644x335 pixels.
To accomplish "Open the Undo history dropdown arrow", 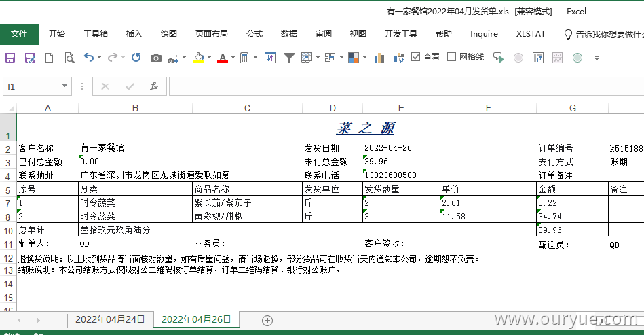I will click(99, 58).
